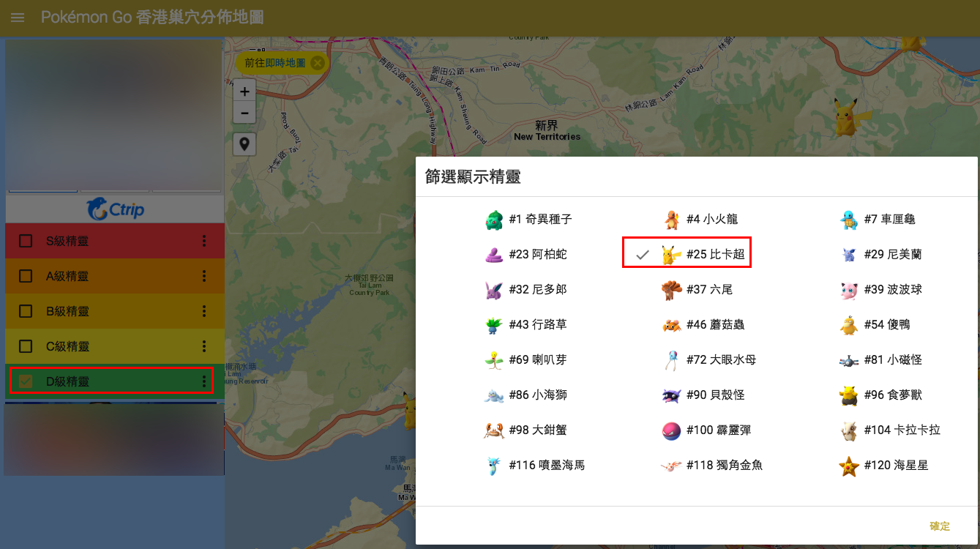Screen dimensions: 980x549
Task: Select the #32 尼多郎 Nidoran icon
Action: click(495, 290)
